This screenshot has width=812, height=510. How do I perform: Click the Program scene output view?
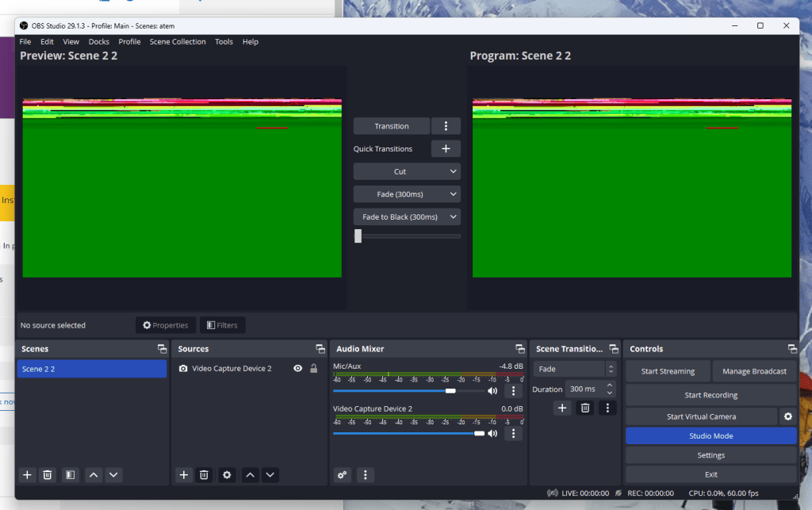632,188
